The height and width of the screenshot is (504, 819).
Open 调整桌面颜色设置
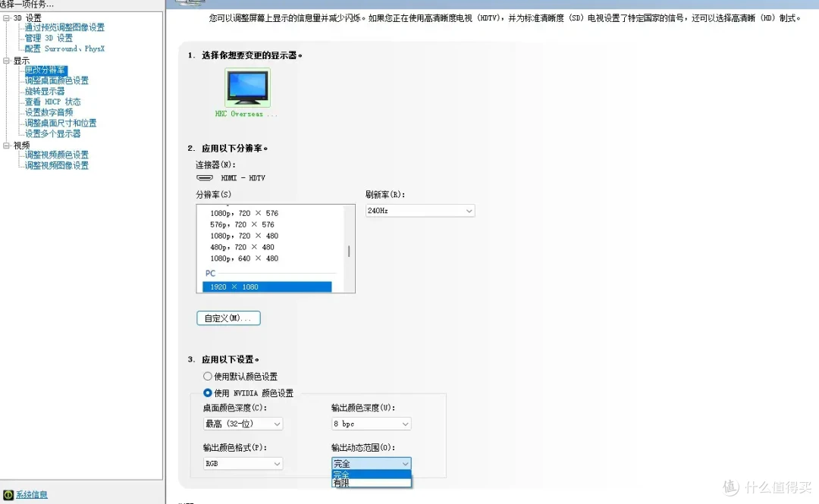point(57,80)
